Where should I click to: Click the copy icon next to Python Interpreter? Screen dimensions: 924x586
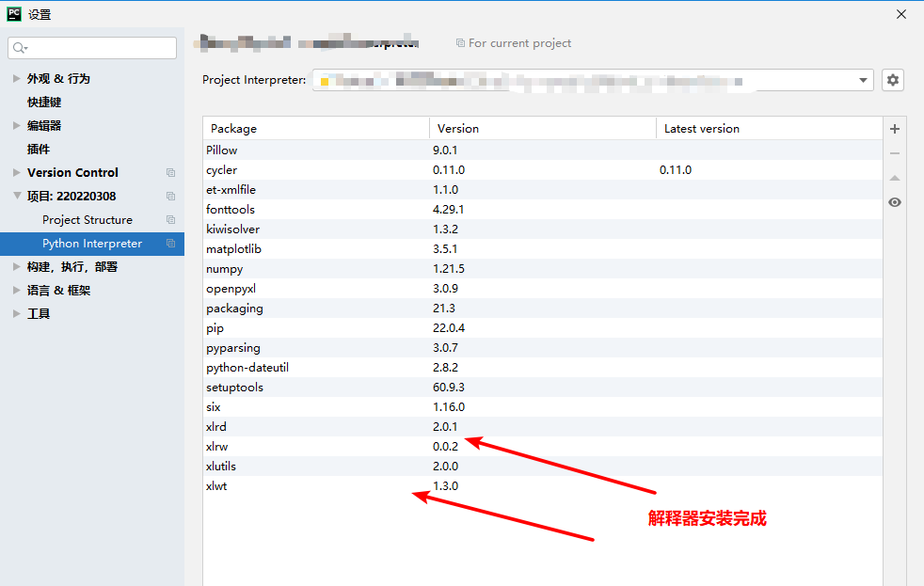point(170,243)
